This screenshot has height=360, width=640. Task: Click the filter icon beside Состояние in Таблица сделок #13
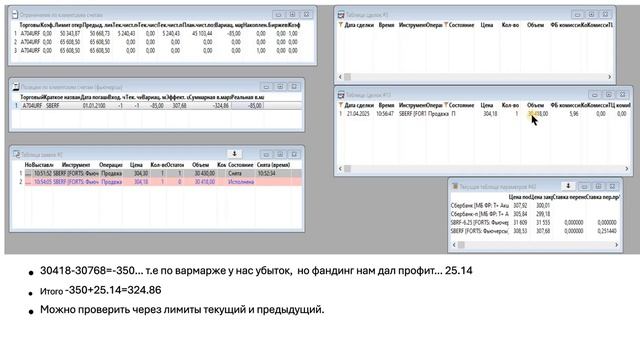click(446, 105)
